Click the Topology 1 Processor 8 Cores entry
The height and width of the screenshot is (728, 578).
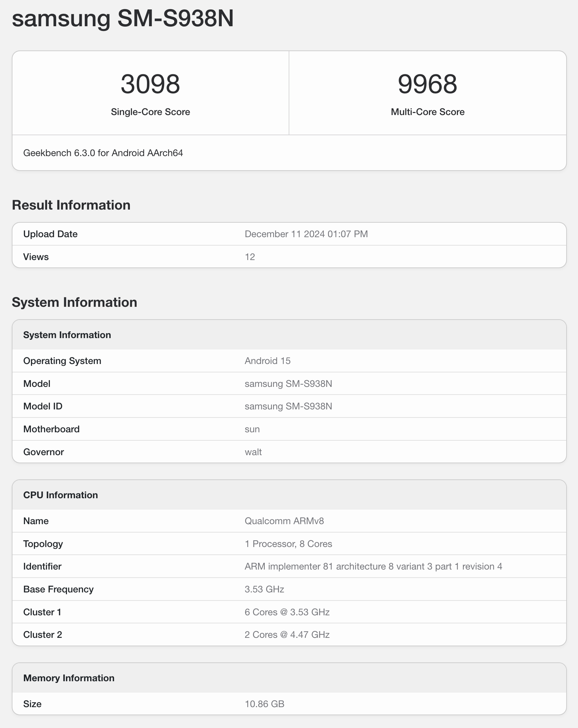pos(288,544)
